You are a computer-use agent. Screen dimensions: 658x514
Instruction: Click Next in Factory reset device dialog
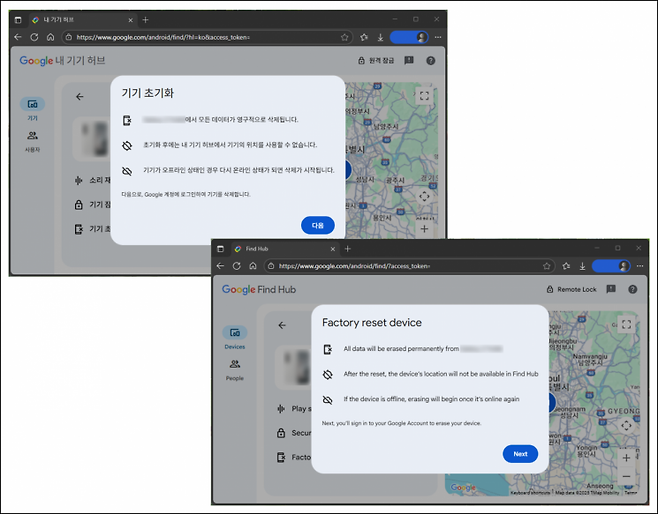(520, 453)
